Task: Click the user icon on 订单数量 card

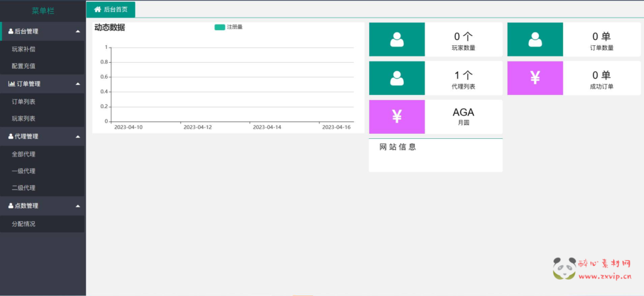Action: [535, 40]
